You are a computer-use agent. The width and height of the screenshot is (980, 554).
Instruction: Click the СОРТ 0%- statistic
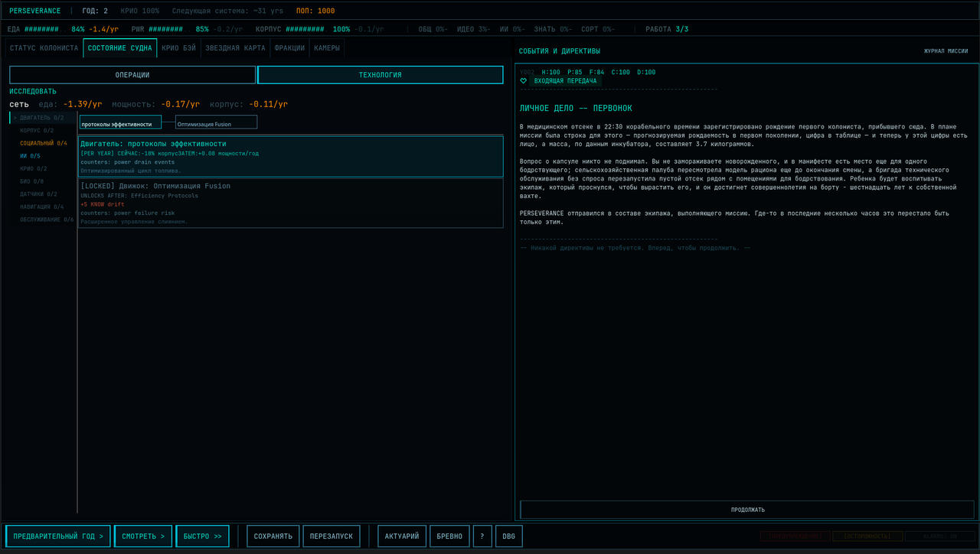(598, 29)
